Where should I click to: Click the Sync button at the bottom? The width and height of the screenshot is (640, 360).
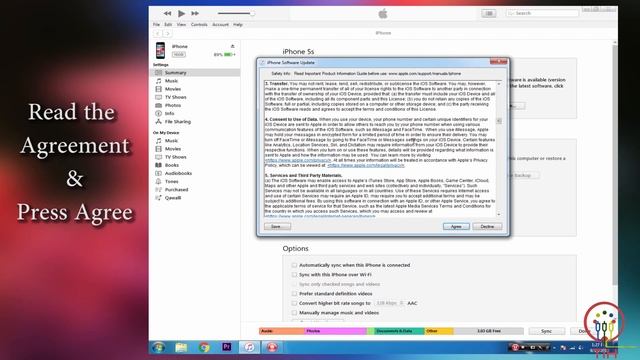coord(547,331)
